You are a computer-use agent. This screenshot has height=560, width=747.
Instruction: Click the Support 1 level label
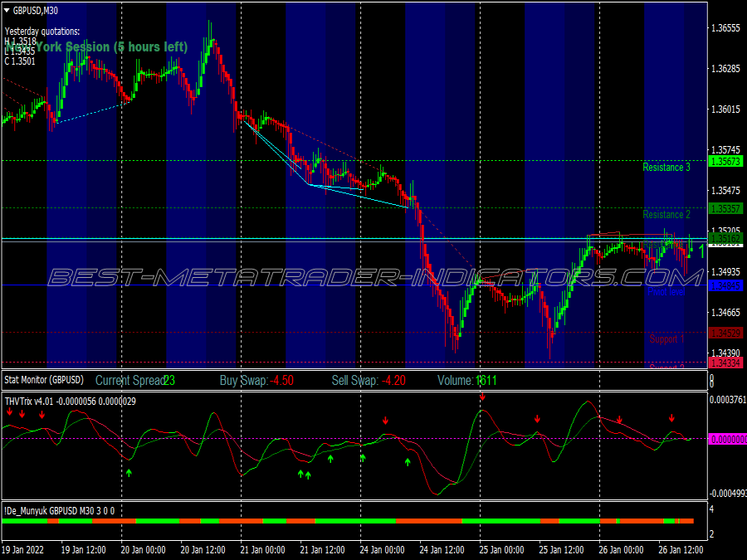pyautogui.click(x=666, y=338)
